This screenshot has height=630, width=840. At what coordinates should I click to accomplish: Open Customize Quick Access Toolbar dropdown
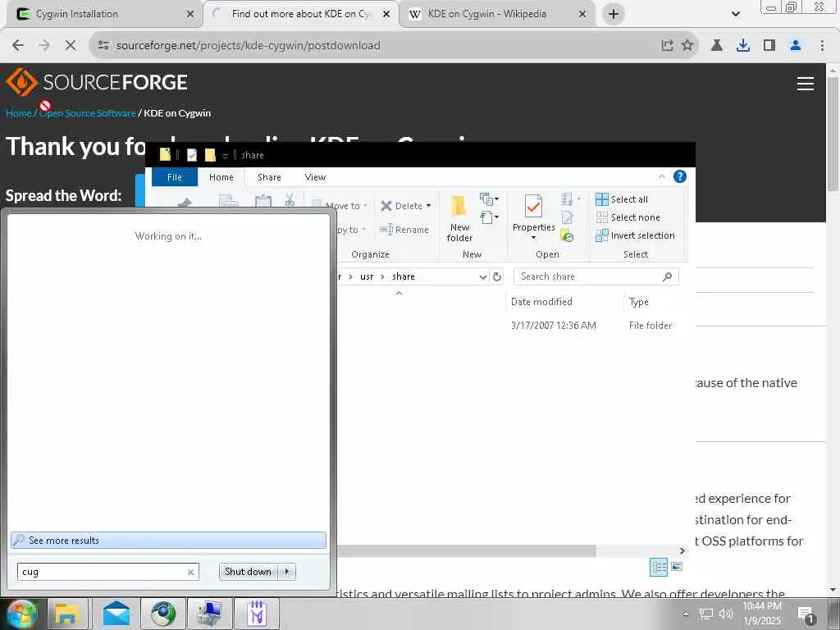click(x=225, y=156)
